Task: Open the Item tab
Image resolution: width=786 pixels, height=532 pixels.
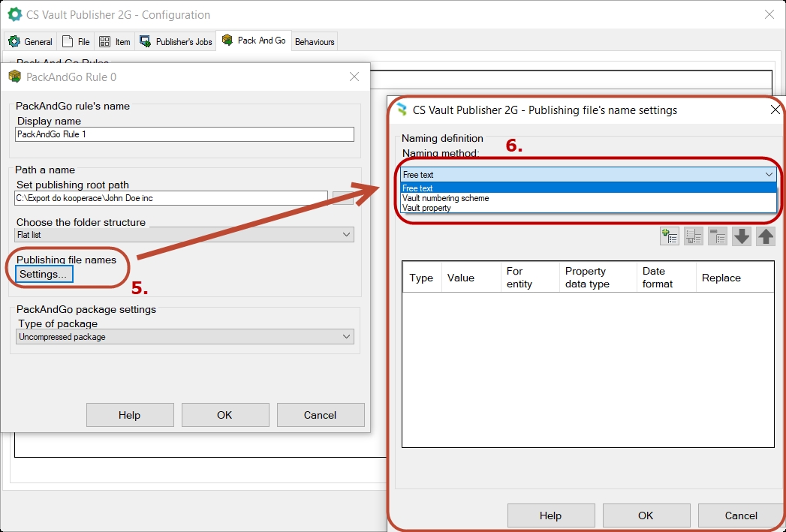Action: click(x=115, y=42)
